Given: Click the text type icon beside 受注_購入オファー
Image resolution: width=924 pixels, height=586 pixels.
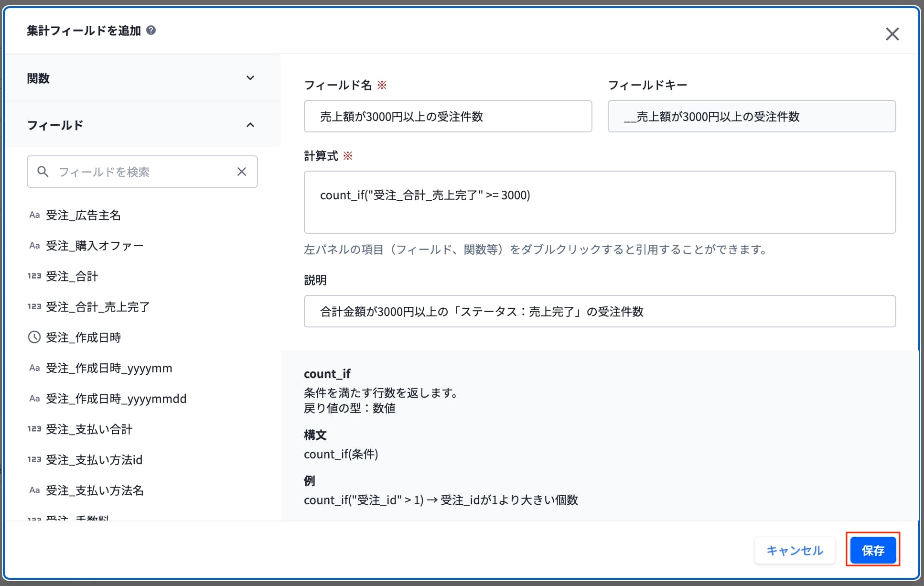Looking at the screenshot, I should tap(34, 246).
